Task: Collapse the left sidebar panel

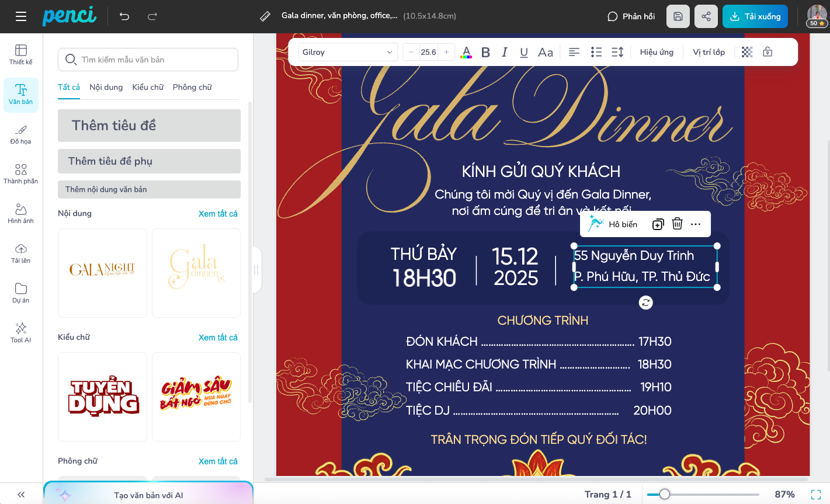Action: pos(21,495)
